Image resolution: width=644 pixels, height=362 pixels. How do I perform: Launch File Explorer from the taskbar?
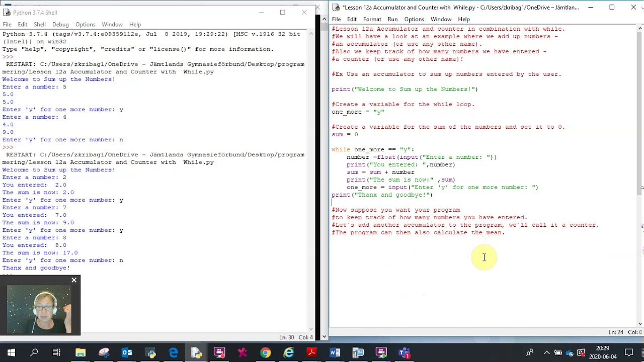point(80,352)
